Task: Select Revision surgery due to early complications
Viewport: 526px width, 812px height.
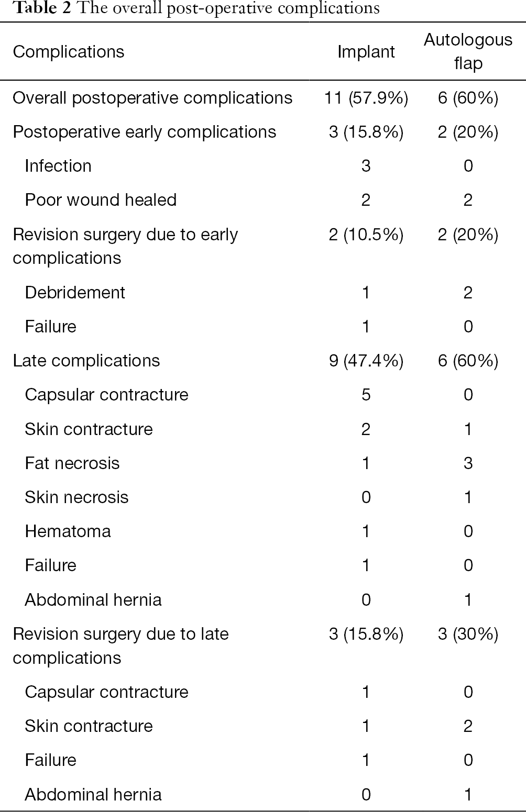Action: (x=125, y=246)
